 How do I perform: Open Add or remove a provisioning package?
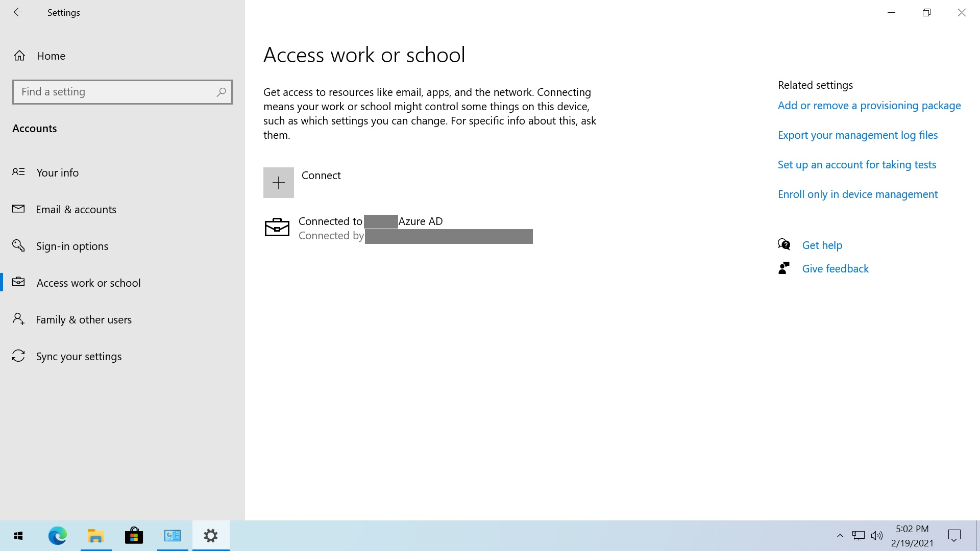pos(869,105)
